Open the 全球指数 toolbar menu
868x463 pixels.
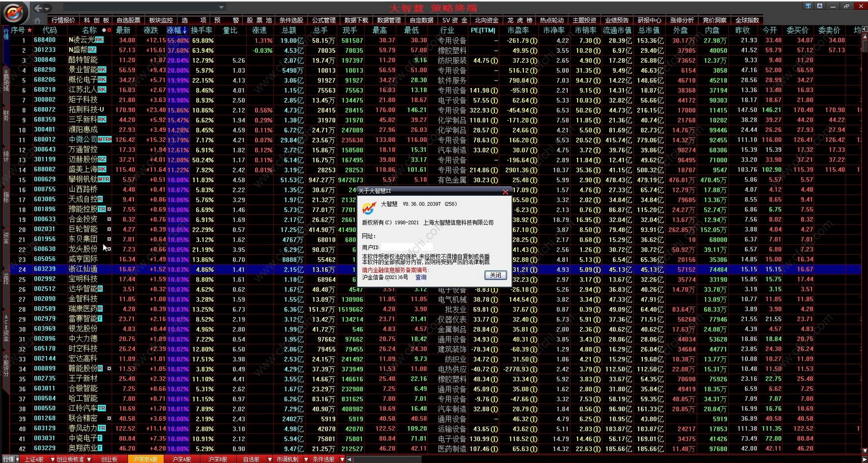click(747, 20)
